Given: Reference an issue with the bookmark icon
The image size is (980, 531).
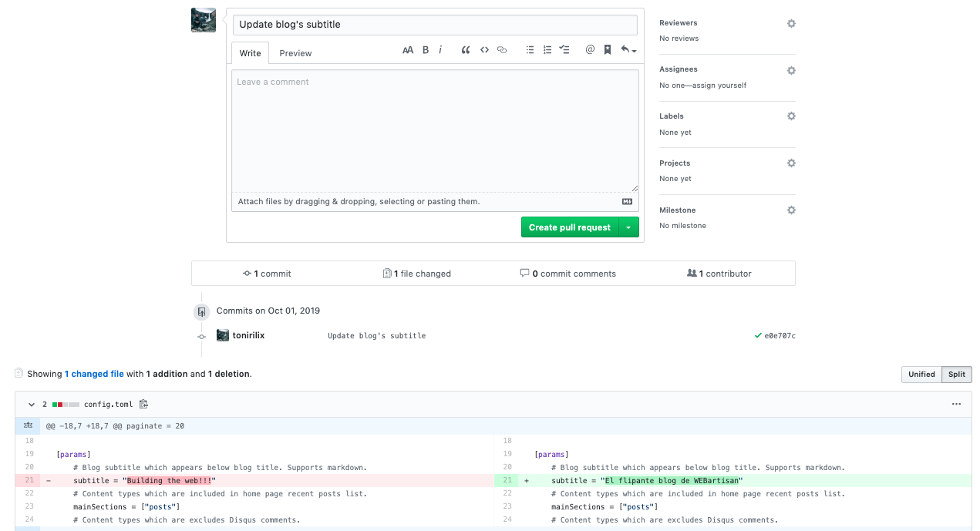Looking at the screenshot, I should [608, 50].
